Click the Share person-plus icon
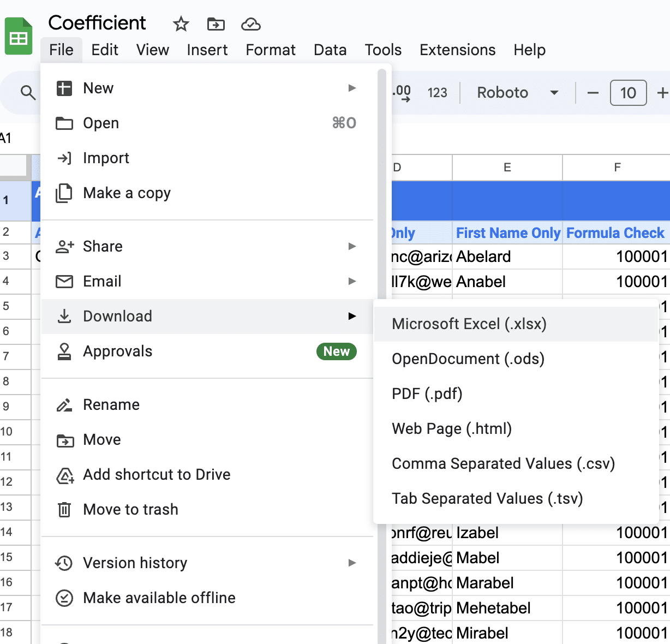The height and width of the screenshot is (644, 670). [64, 247]
